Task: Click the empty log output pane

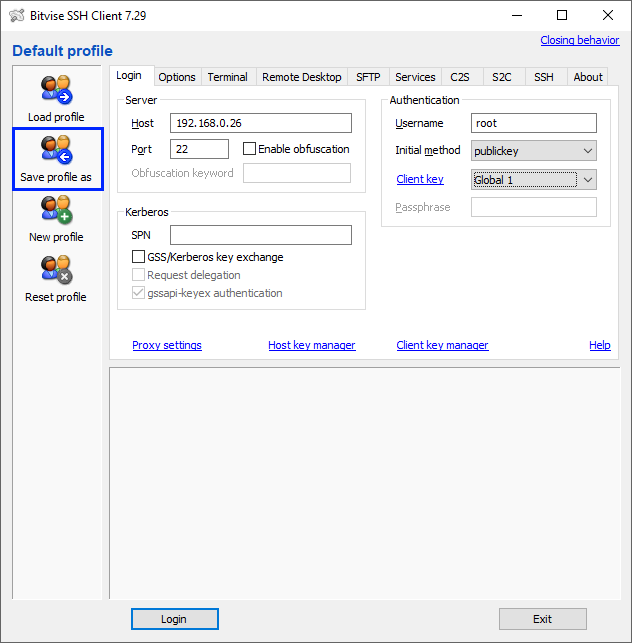Action: [365, 483]
